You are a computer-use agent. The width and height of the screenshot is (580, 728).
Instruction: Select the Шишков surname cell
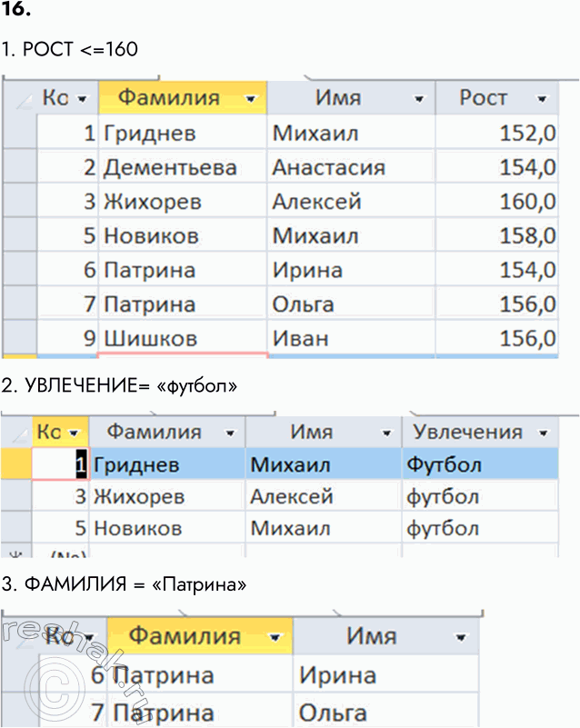151,339
